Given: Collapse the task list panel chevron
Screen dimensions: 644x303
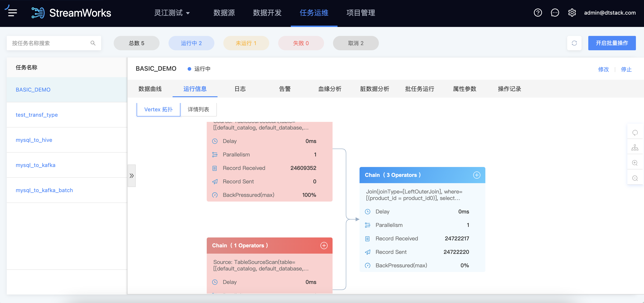Looking at the screenshot, I should tap(132, 176).
